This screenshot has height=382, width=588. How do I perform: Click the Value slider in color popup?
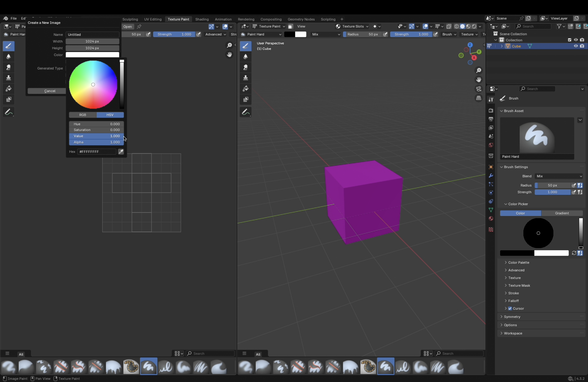[96, 136]
